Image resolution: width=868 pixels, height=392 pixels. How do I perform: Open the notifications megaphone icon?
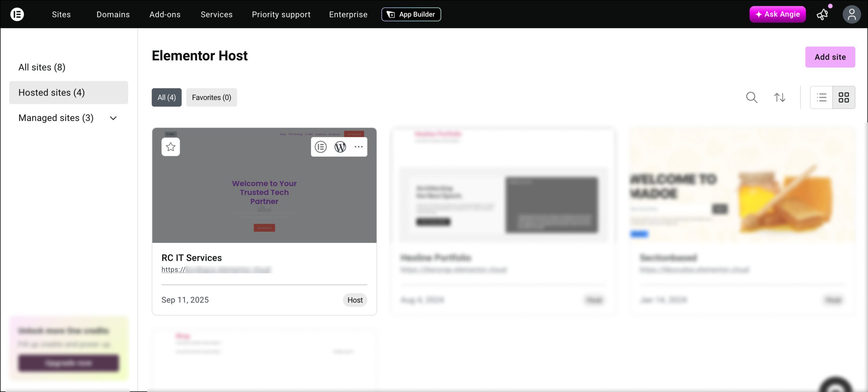[823, 14]
